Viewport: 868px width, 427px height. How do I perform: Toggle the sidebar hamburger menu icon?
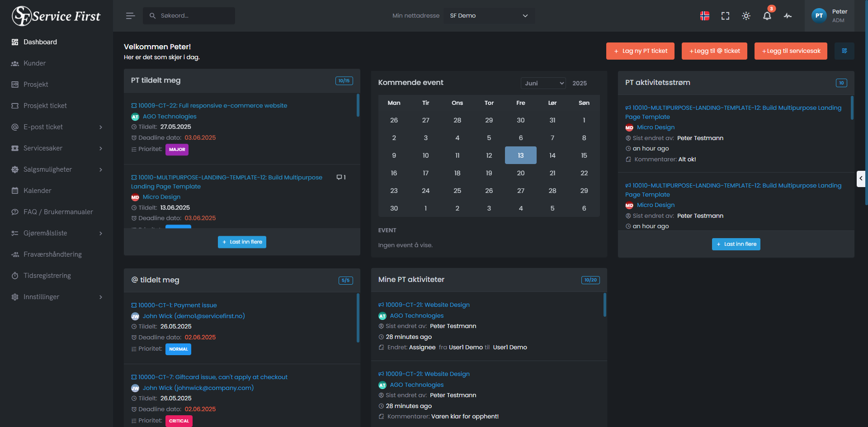coord(131,16)
